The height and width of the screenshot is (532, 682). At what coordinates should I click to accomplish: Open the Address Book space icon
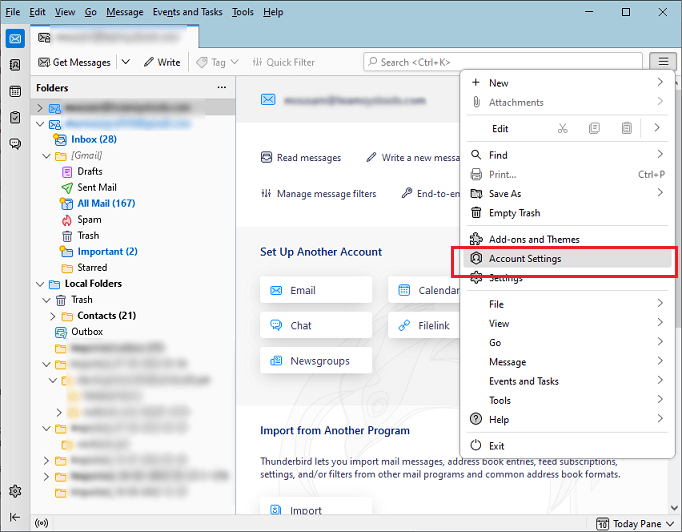(15, 65)
